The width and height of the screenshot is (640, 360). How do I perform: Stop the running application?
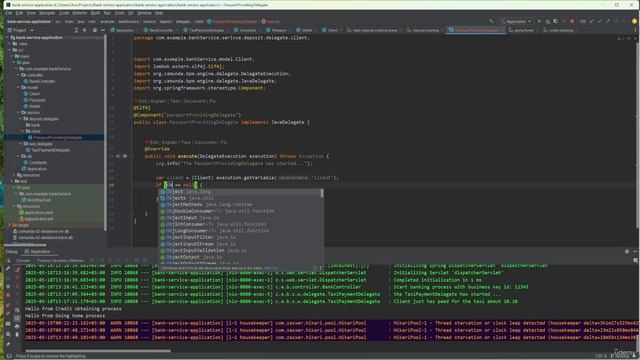click(572, 21)
